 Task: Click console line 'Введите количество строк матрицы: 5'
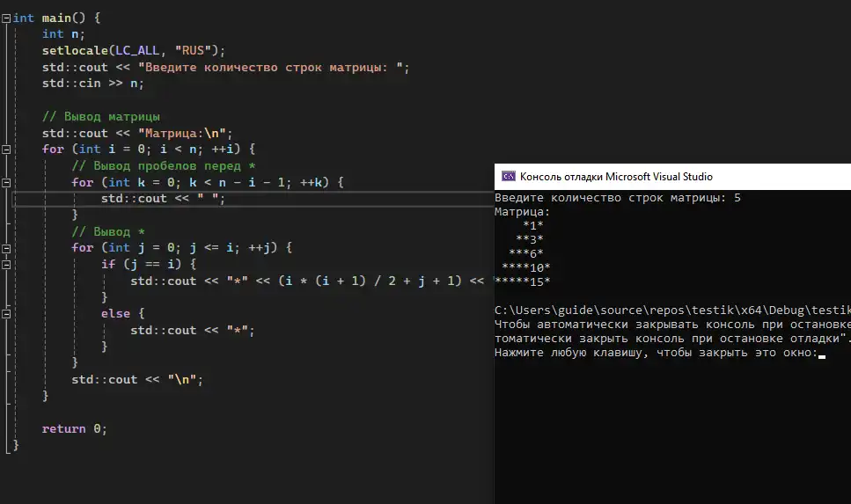(x=617, y=198)
